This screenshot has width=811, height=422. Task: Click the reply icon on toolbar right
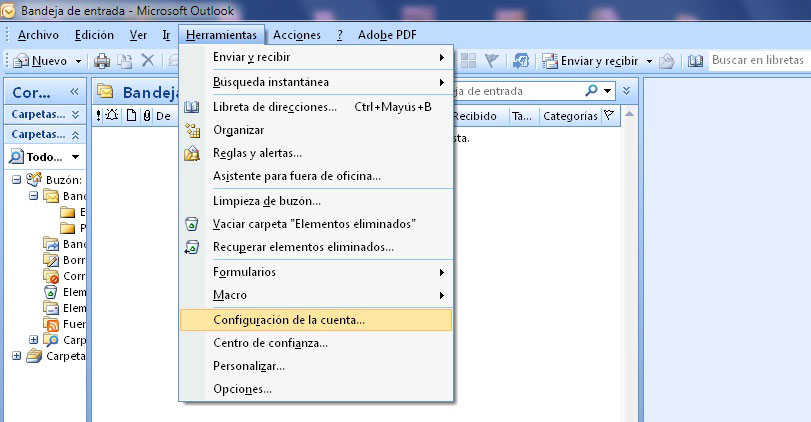pyautogui.click(x=666, y=61)
